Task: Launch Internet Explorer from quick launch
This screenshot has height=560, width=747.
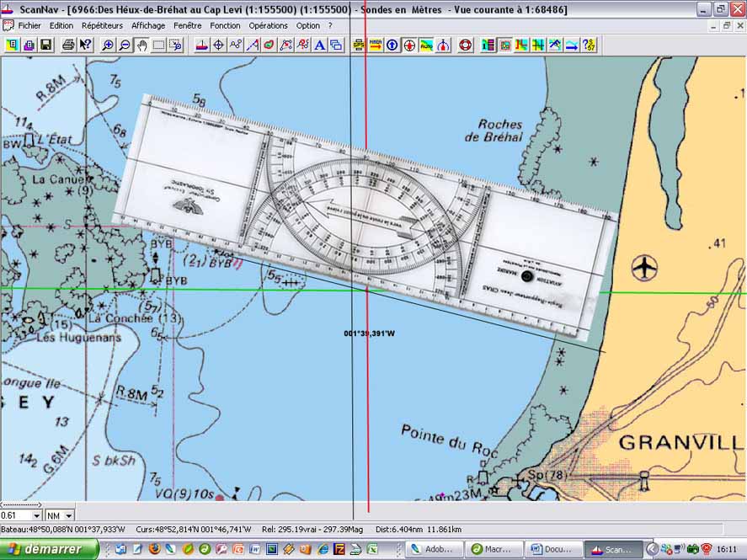Action: 322,549
